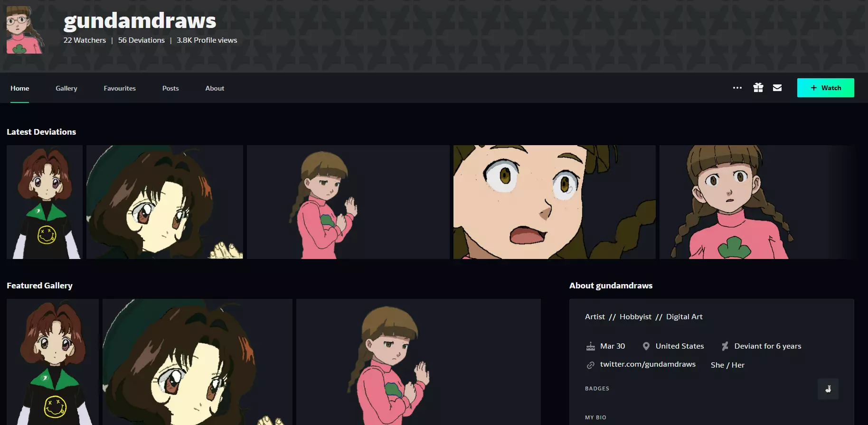Click the Watch button
The height and width of the screenshot is (425, 868).
[x=825, y=88]
